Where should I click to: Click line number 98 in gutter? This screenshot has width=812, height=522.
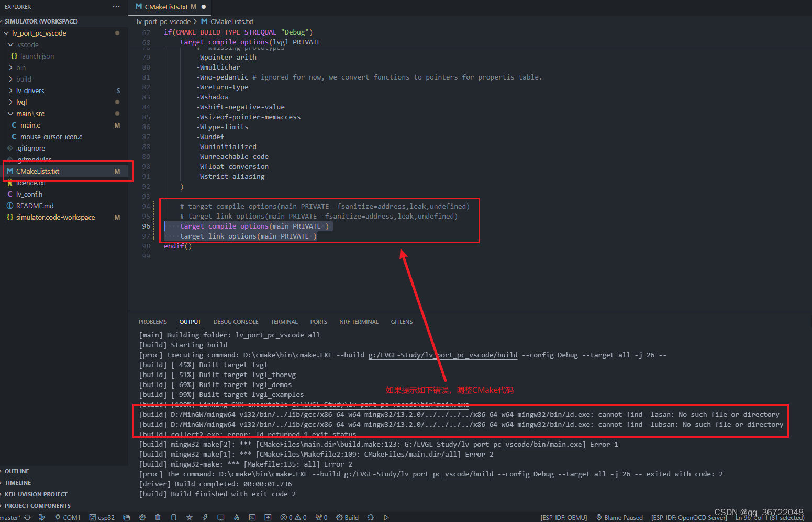tap(146, 246)
